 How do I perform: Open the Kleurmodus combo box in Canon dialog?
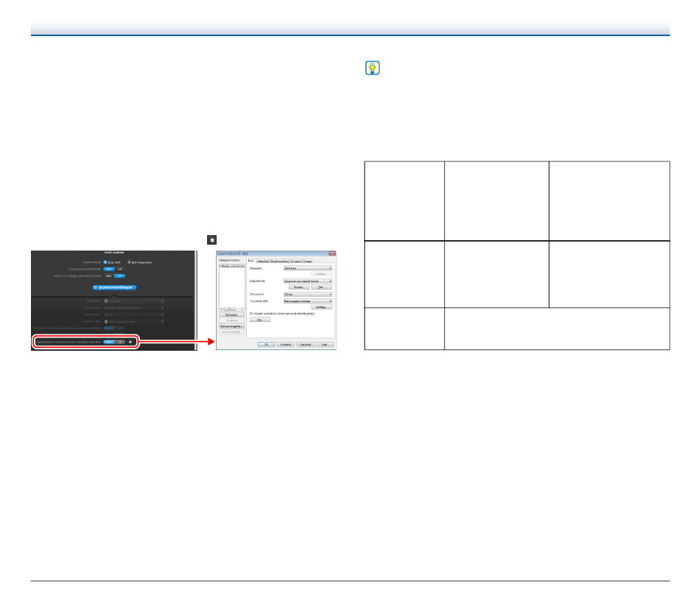(308, 268)
